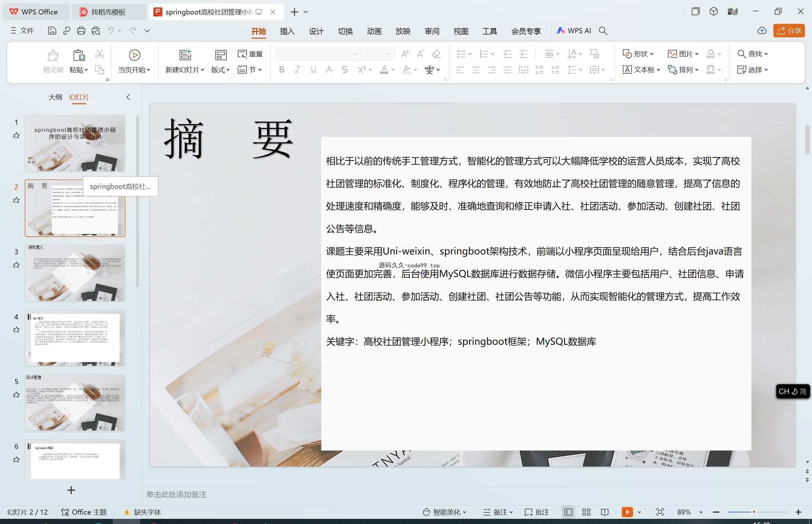Switch to the 找稻壳模板 tab
Image resolution: width=812 pixels, height=524 pixels.
coord(109,12)
